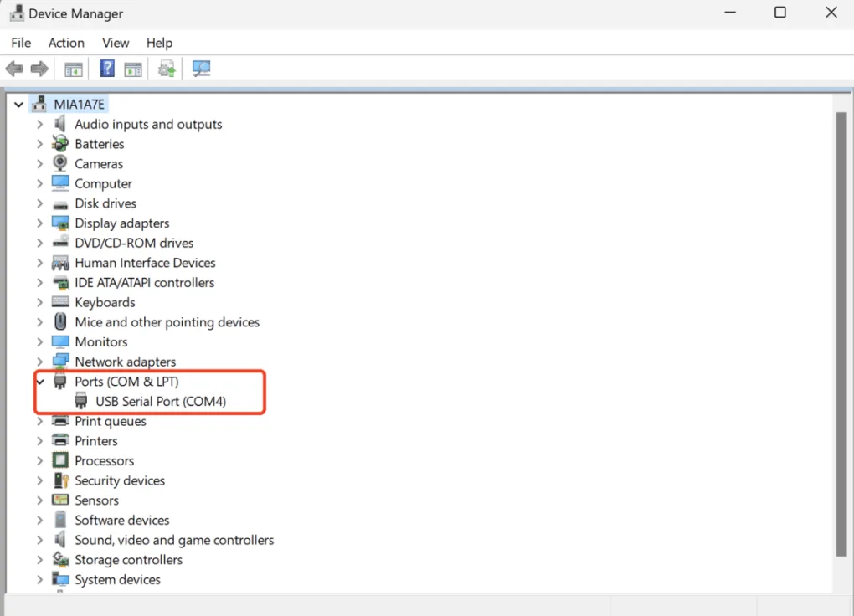Expand the Computer category arrow
This screenshot has width=854, height=616.
tap(39, 183)
